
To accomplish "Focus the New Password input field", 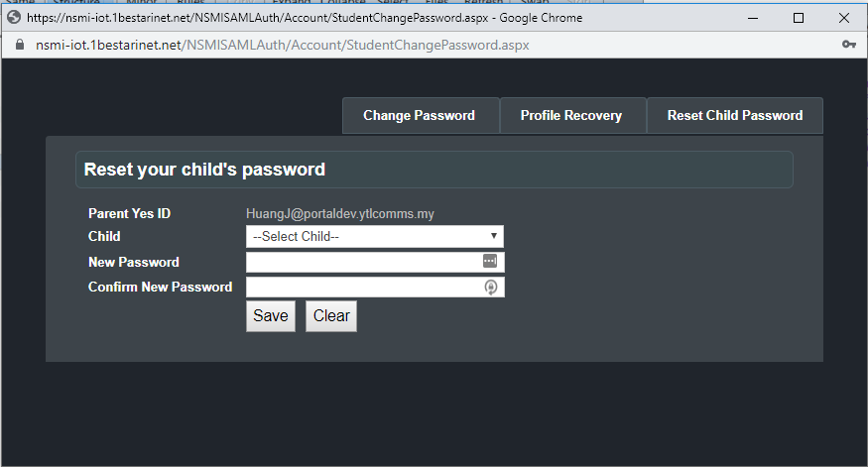I will [375, 262].
